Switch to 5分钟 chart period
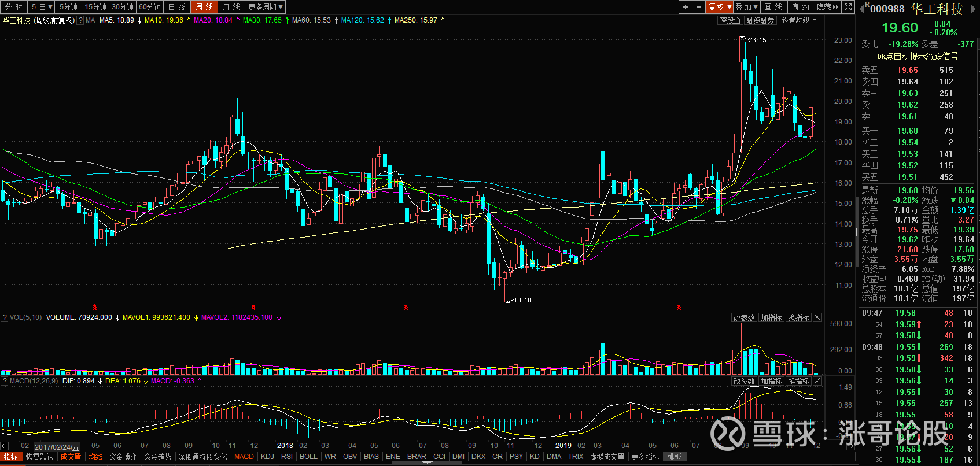 pyautogui.click(x=68, y=7)
